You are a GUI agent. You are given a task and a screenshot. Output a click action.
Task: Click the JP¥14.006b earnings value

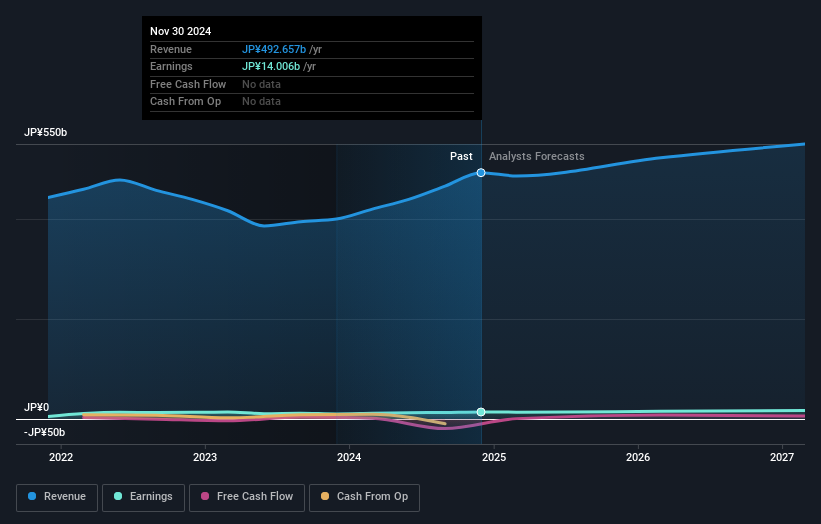271,66
